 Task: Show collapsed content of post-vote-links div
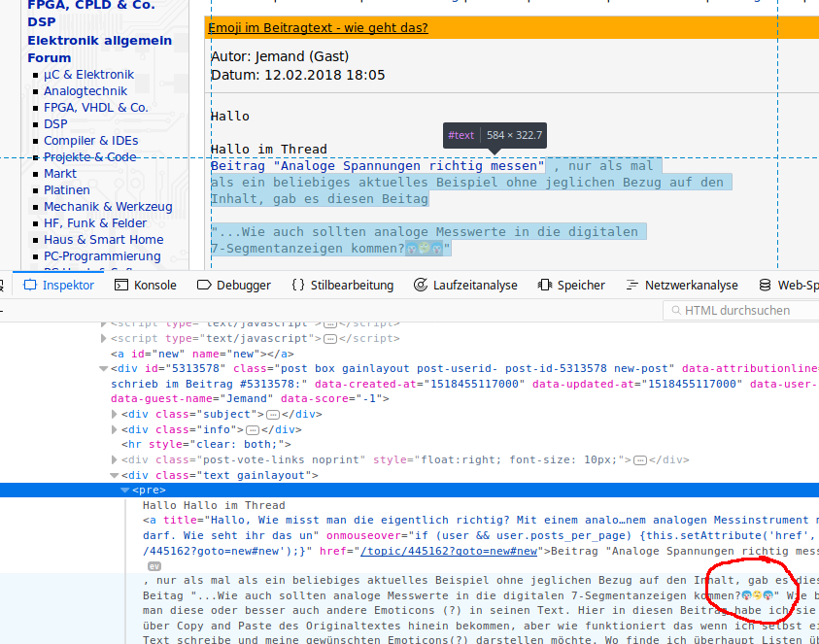640,460
